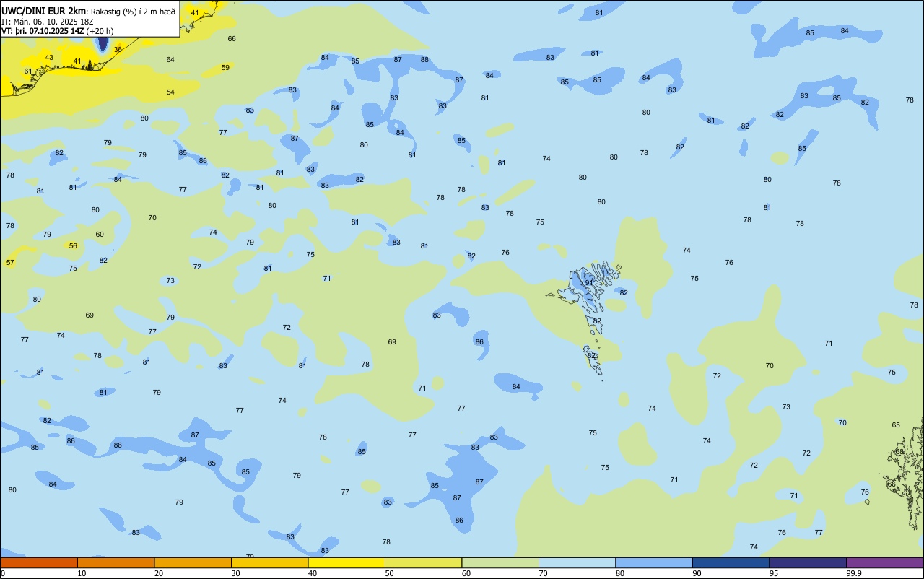Click the '36' value near Iceland's coast

118,50
